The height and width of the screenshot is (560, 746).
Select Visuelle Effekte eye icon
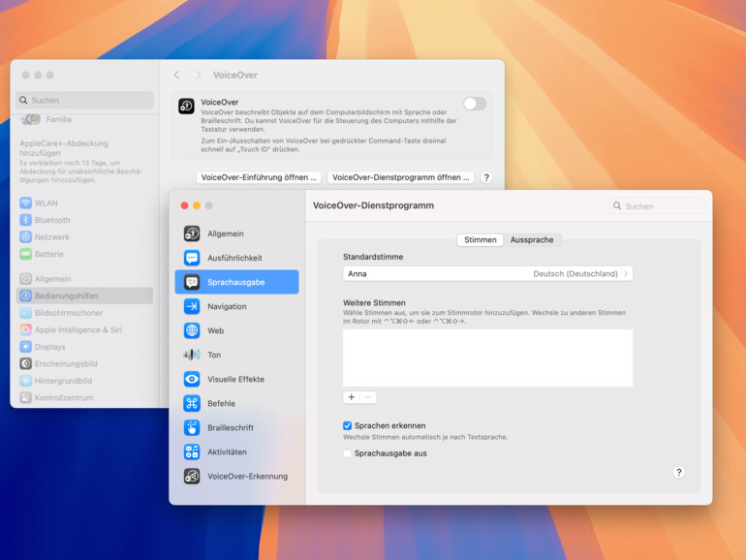click(x=192, y=379)
